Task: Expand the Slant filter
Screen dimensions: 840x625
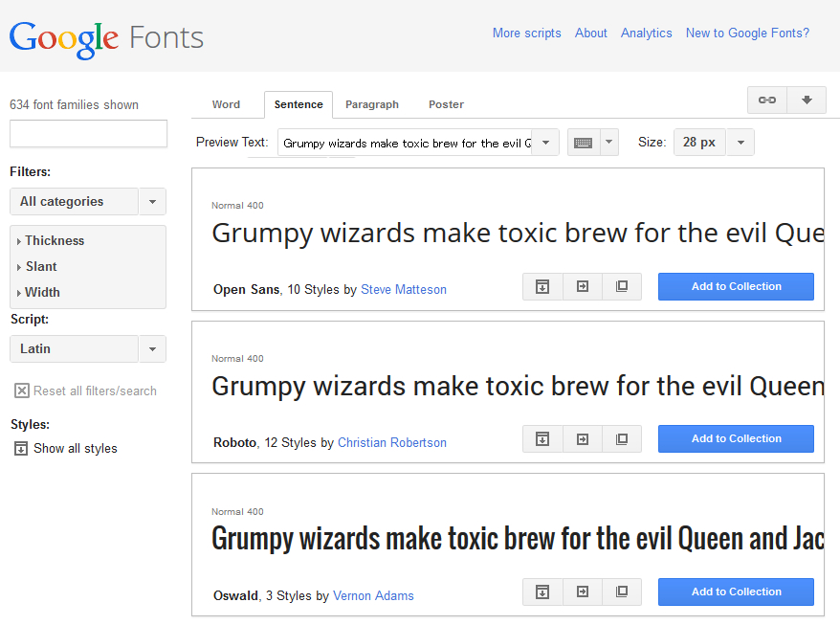Action: [36, 266]
